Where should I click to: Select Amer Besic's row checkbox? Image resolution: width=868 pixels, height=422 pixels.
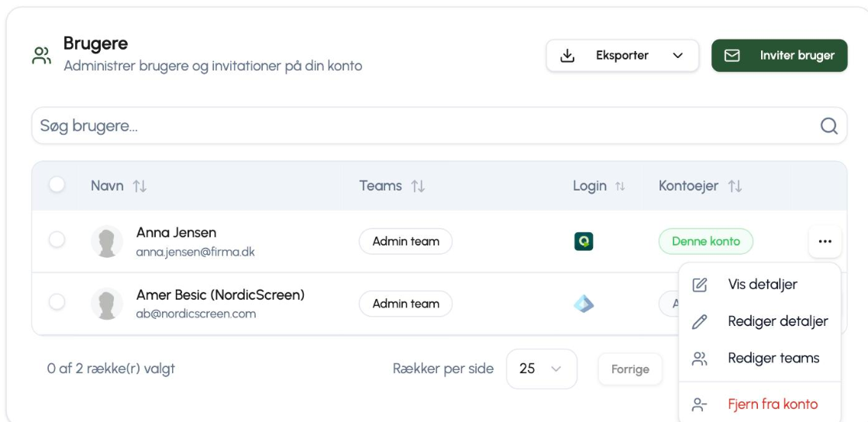pyautogui.click(x=57, y=302)
